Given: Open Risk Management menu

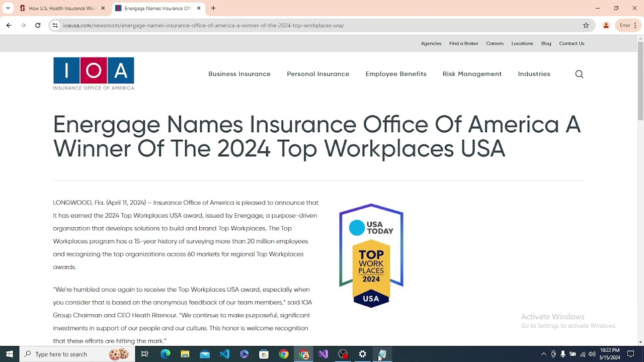Looking at the screenshot, I should [x=472, y=74].
